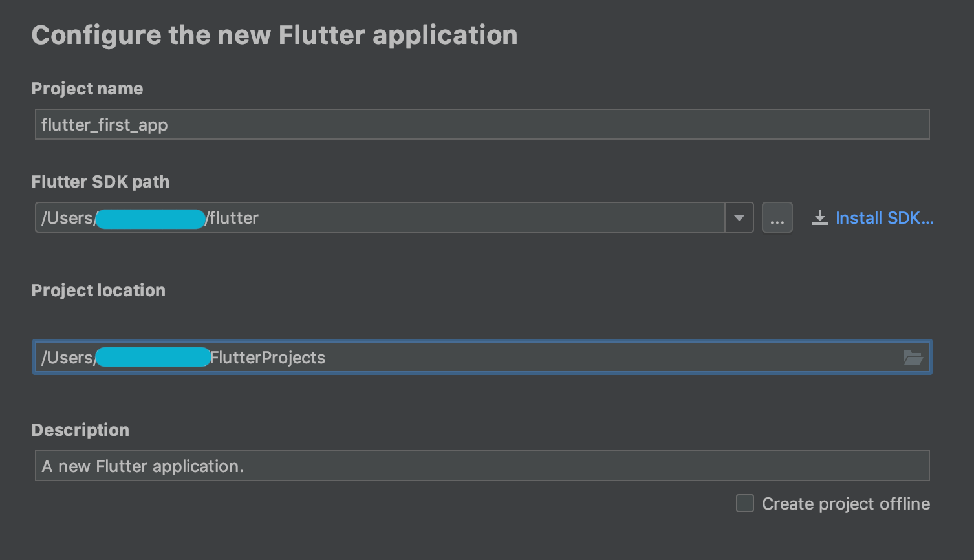Click the download icon beside Install SDK
This screenshot has height=560, width=974.
click(819, 218)
